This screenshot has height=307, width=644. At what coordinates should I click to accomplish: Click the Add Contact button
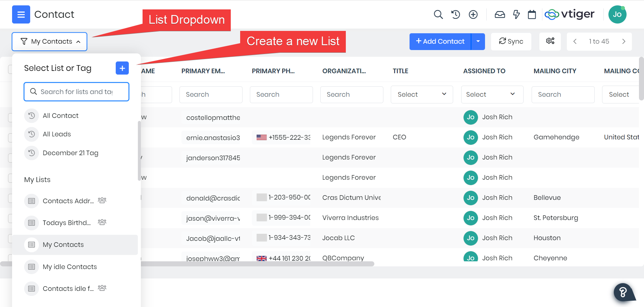pyautogui.click(x=440, y=41)
